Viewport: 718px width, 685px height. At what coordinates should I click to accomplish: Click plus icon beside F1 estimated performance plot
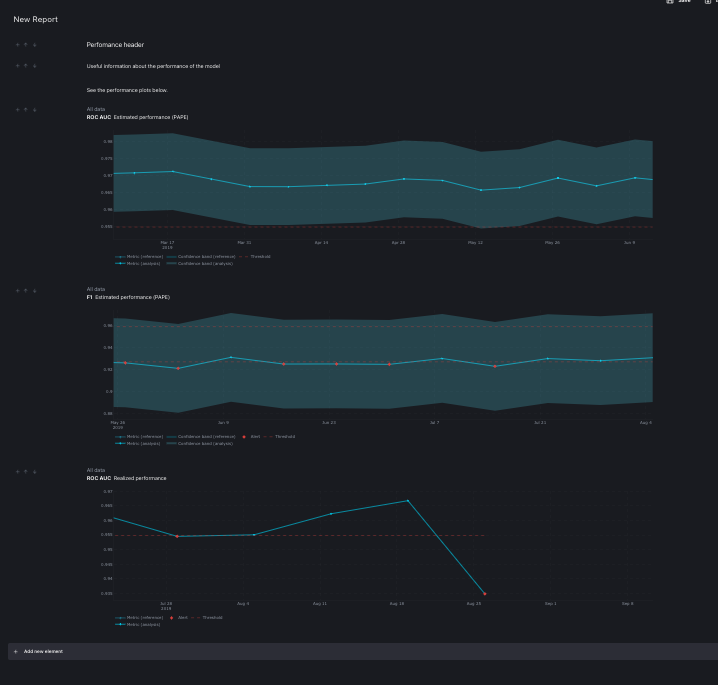17,291
